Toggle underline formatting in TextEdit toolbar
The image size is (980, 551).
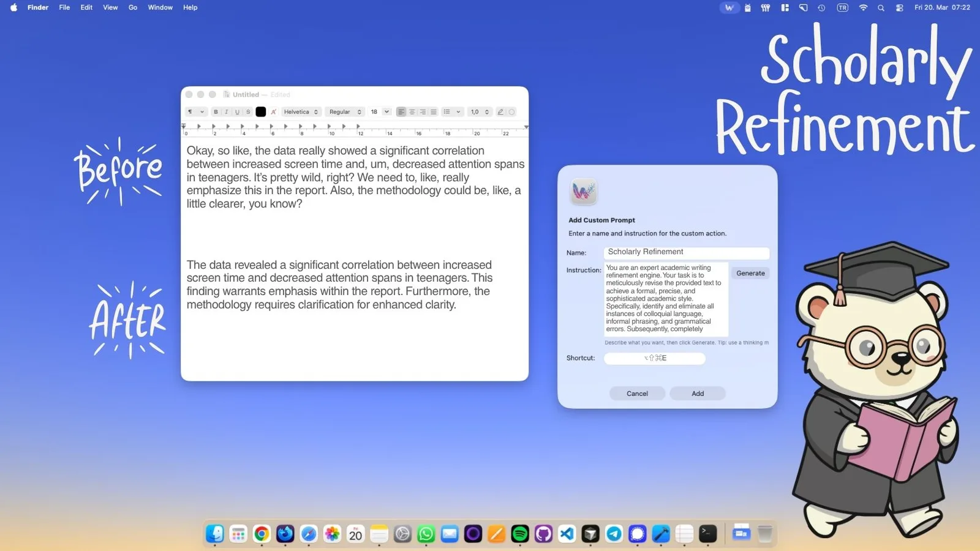[238, 112]
